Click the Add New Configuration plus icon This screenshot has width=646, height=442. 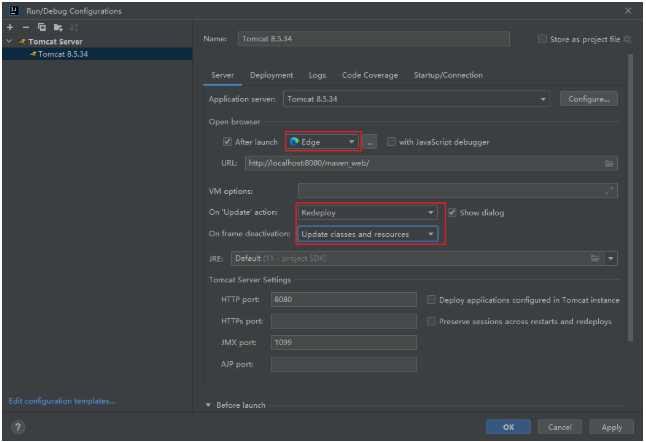coord(10,27)
